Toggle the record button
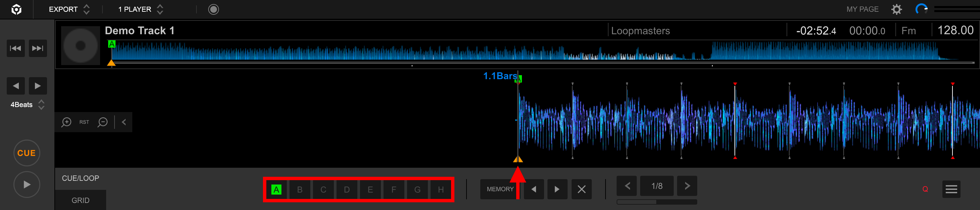Viewport: 980px width, 210px height. (x=213, y=9)
